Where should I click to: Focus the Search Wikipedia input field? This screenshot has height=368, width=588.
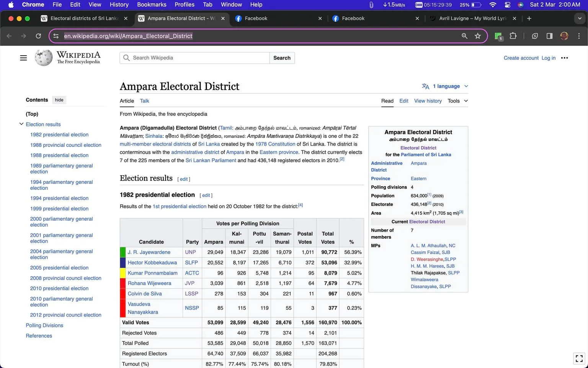(x=195, y=58)
